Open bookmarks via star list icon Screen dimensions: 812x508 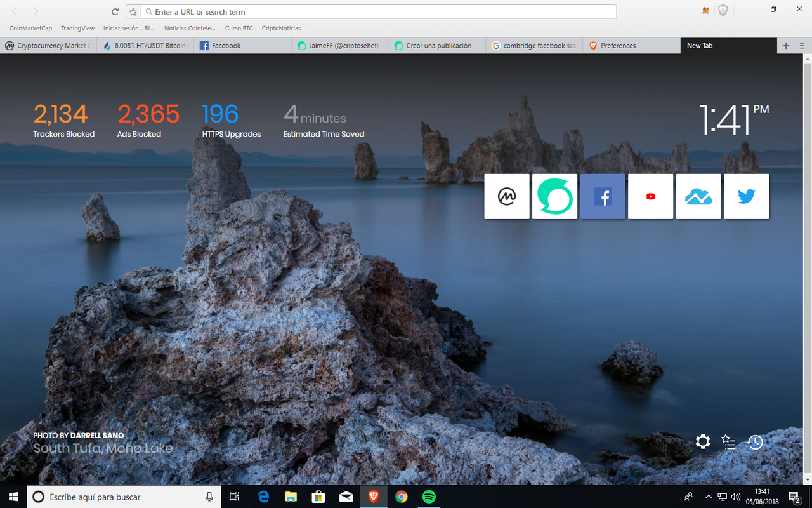pyautogui.click(x=728, y=441)
